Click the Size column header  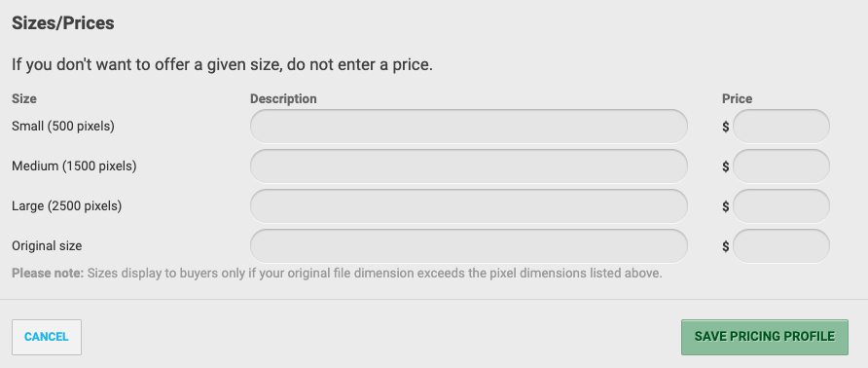pyautogui.click(x=24, y=98)
